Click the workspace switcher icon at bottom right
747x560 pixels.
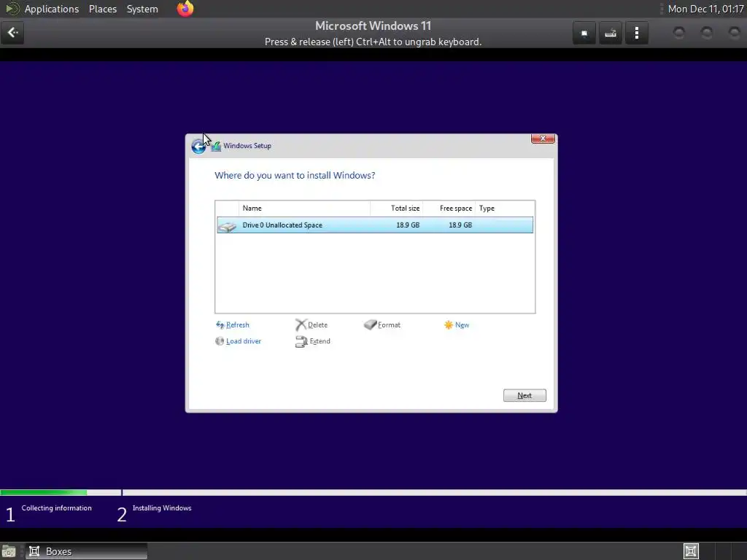click(x=691, y=551)
